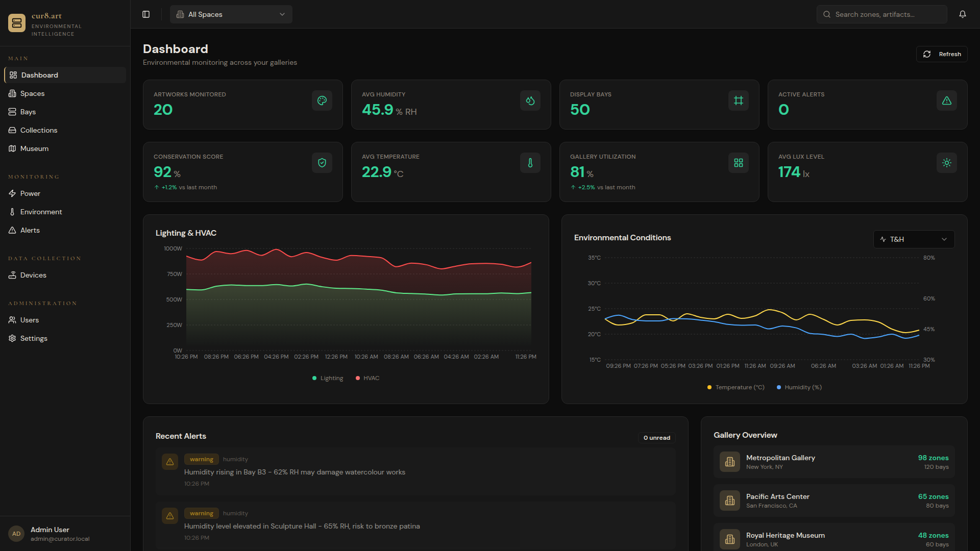Viewport: 980px width, 551px height.
Task: Go to the Settings page
Action: [x=34, y=338]
